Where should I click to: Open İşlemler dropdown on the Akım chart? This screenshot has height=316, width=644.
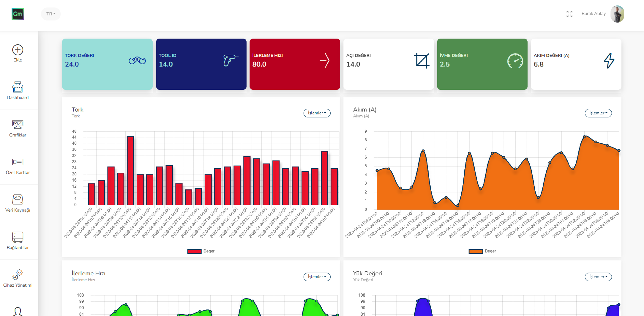598,113
